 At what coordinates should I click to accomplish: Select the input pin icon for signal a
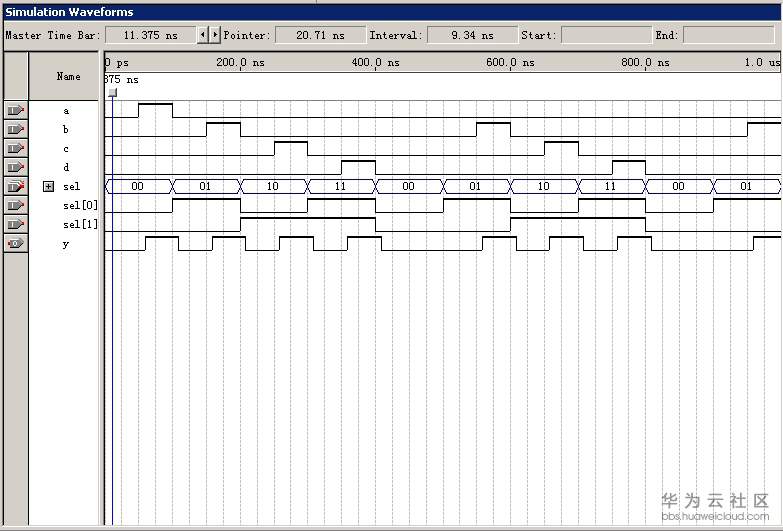pyautogui.click(x=15, y=110)
